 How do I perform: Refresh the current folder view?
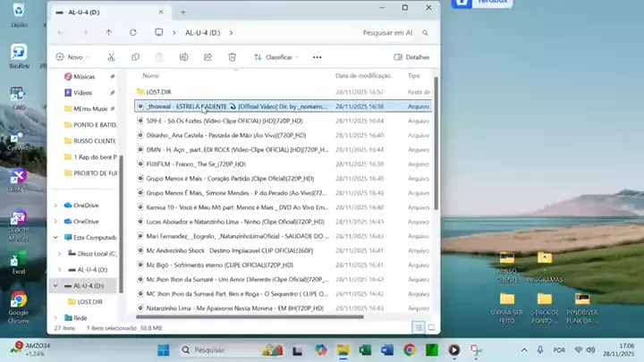133,32
